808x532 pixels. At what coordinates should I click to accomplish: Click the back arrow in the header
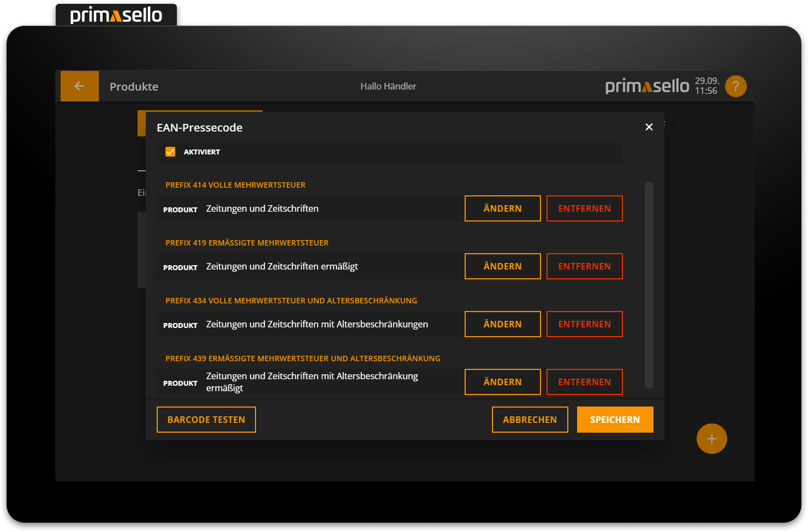pos(80,86)
